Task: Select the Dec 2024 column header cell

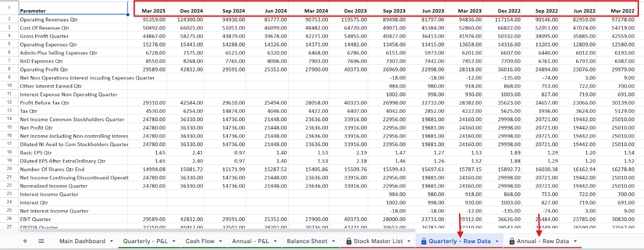Action: click(x=186, y=8)
